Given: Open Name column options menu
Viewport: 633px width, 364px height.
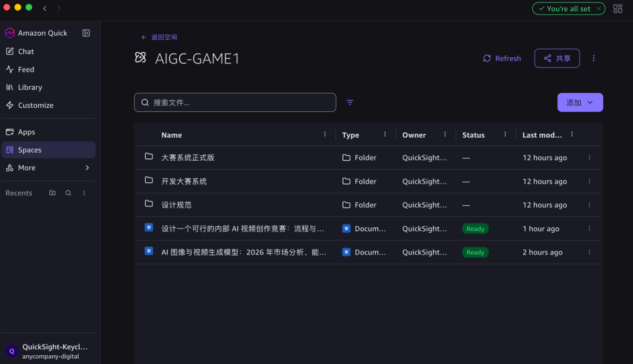Looking at the screenshot, I should click(x=325, y=134).
